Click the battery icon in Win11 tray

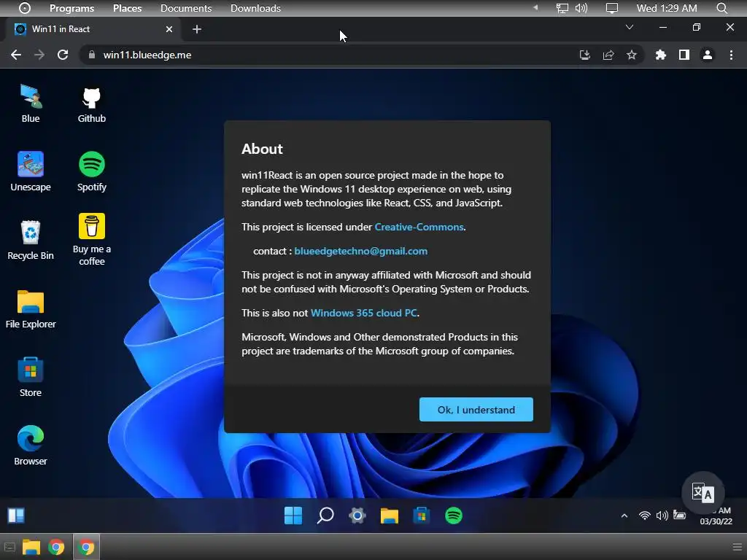tap(679, 516)
